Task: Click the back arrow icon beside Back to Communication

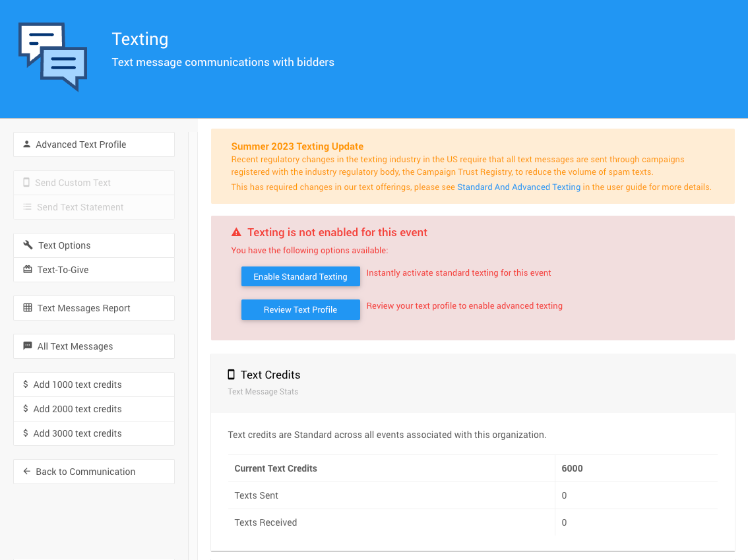Action: point(27,472)
